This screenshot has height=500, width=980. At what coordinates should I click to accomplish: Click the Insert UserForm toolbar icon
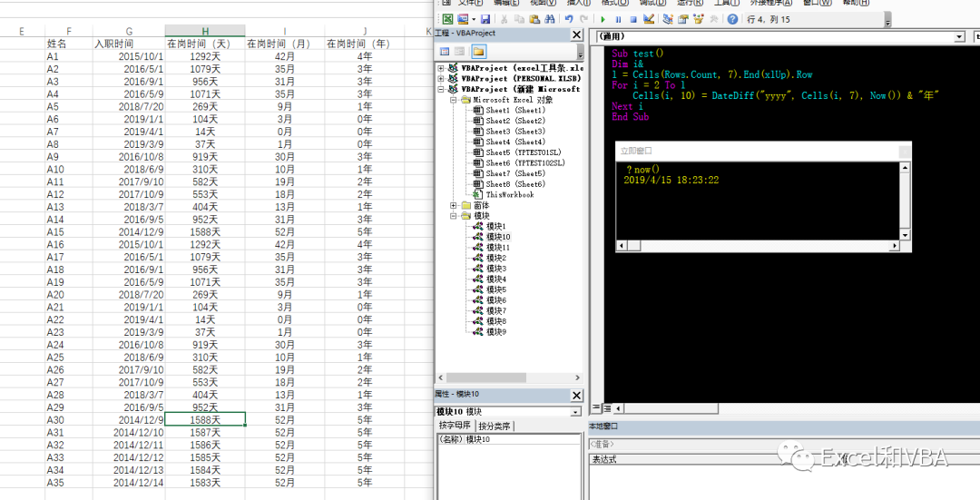point(463,19)
